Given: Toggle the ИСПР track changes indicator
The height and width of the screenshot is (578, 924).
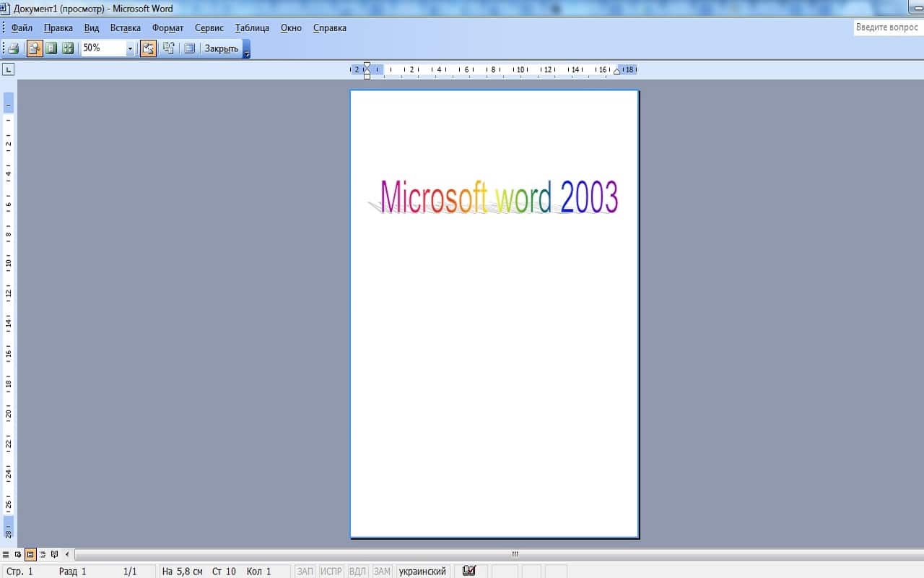Looking at the screenshot, I should click(x=331, y=571).
